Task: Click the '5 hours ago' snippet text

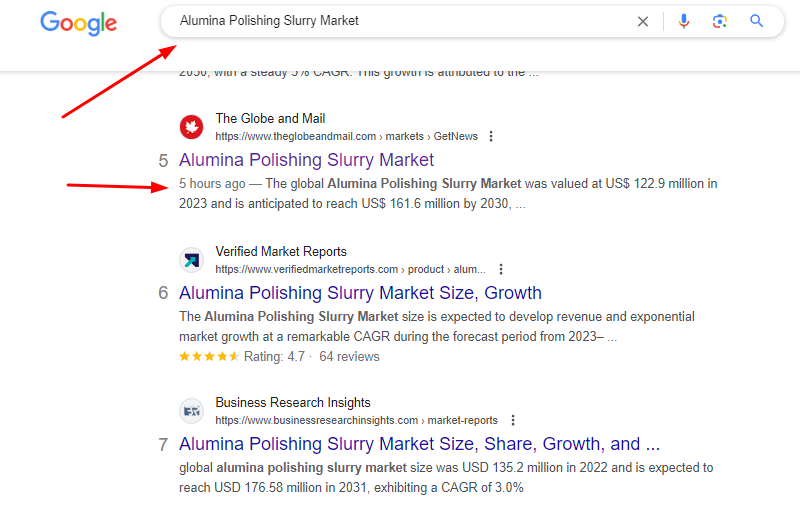Action: click(x=212, y=184)
